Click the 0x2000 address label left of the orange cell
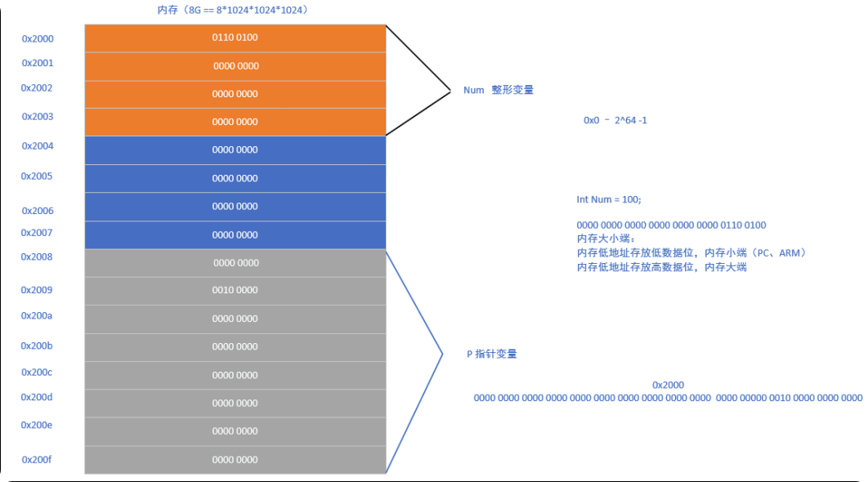This screenshot has height=482, width=868. (38, 38)
